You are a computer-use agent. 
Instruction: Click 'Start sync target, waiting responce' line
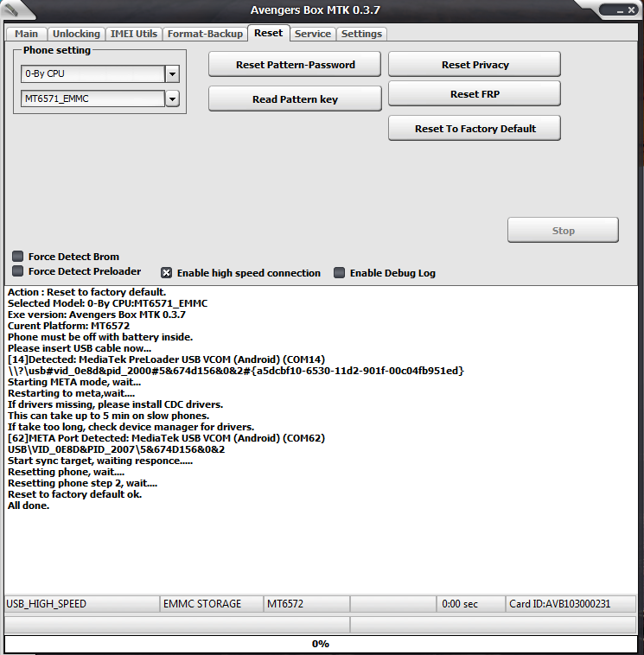click(x=100, y=461)
